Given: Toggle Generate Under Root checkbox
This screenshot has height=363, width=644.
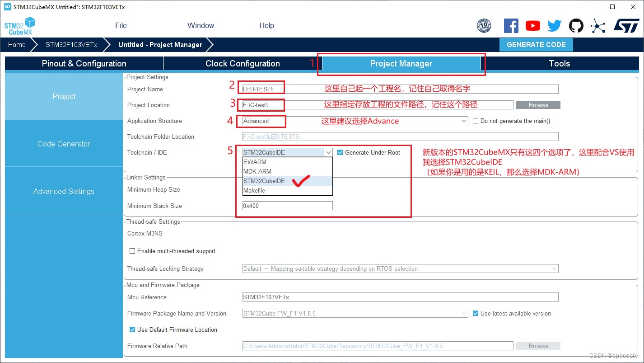Looking at the screenshot, I should coord(340,152).
